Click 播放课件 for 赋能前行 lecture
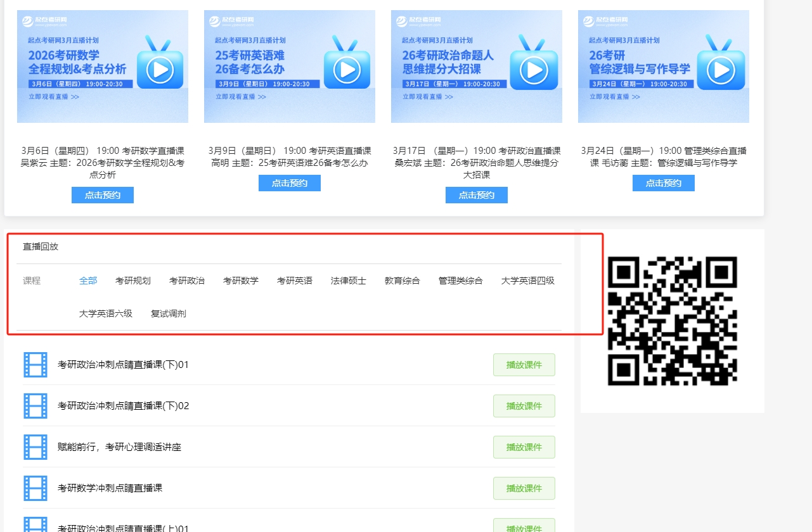The height and width of the screenshot is (532, 812). 524,447
